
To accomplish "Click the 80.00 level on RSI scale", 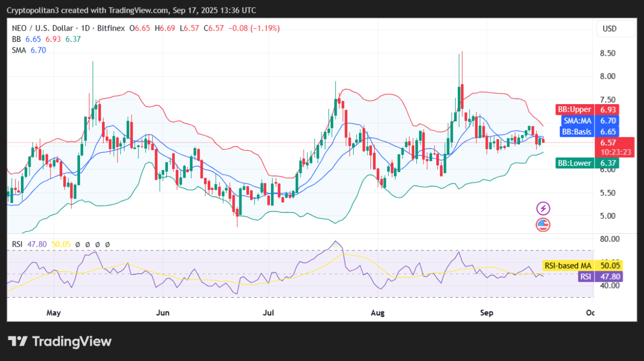I will click(609, 239).
